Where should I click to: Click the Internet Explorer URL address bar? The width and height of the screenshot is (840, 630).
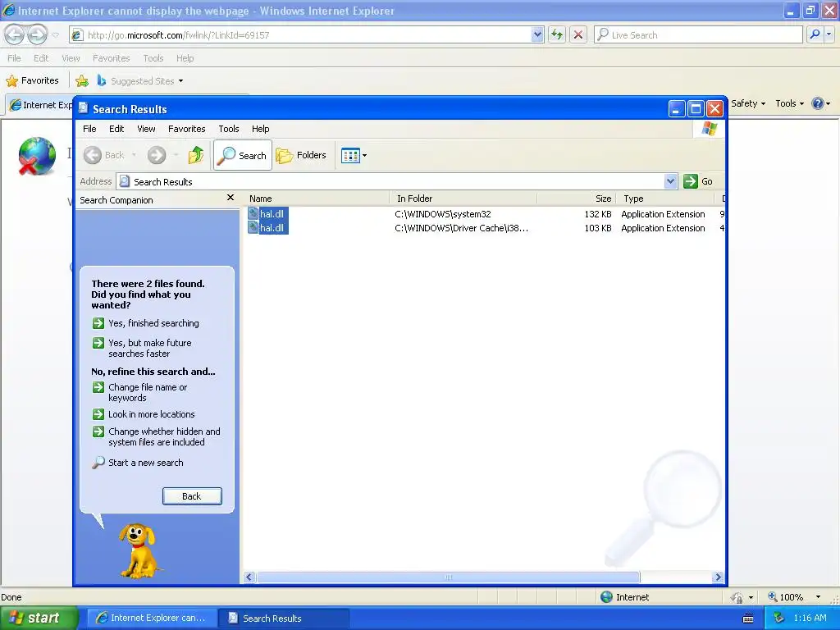[x=307, y=34]
